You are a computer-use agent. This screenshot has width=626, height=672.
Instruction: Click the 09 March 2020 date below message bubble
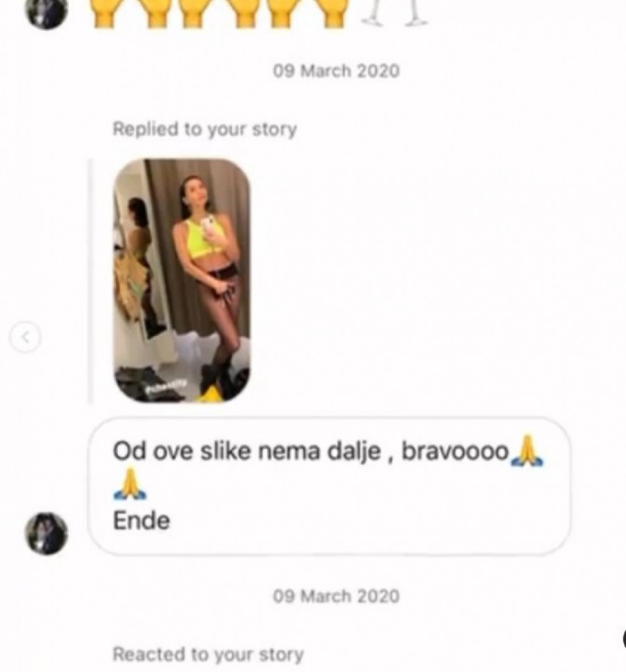(337, 596)
